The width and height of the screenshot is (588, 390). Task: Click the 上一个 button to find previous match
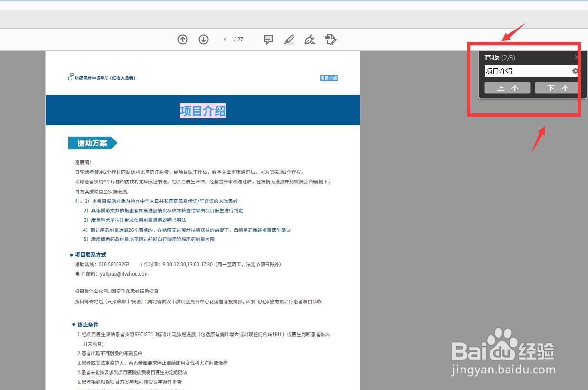coord(507,88)
